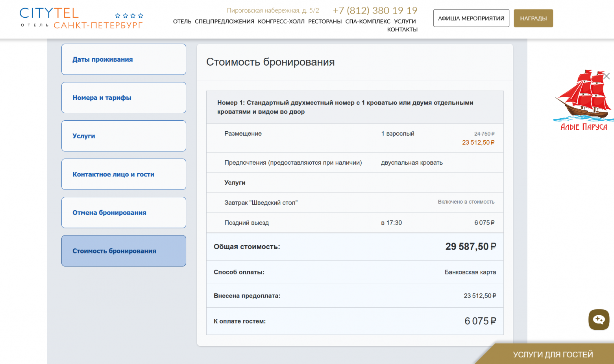614x364 pixels.
Task: Click the НАГРАДЫ button
Action: [x=533, y=18]
